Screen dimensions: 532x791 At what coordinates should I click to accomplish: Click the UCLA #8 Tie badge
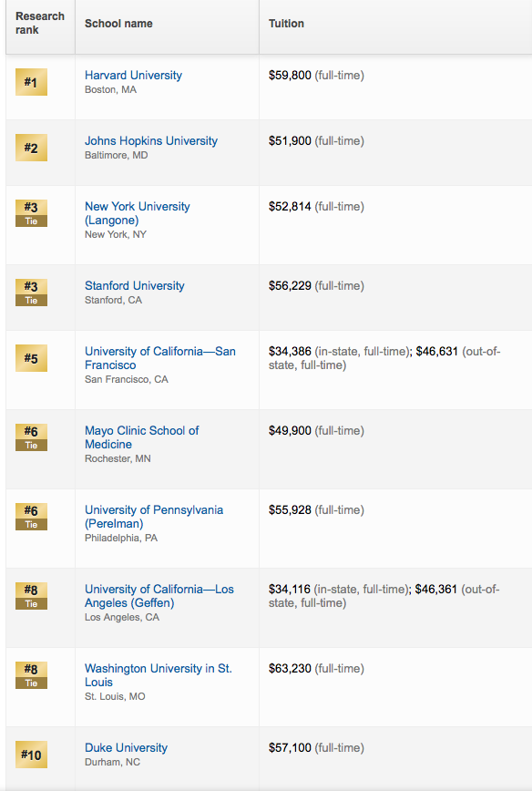(31, 596)
